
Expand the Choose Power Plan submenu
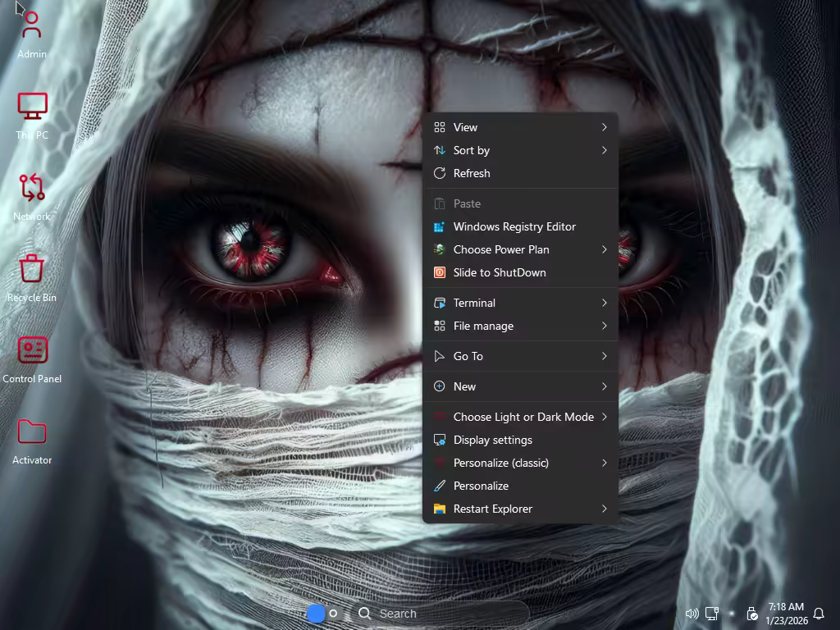pyautogui.click(x=520, y=249)
